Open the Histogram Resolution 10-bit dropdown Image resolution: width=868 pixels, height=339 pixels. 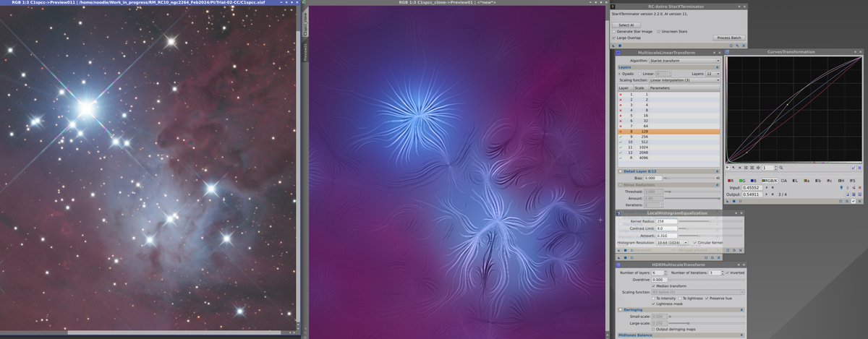671,243
